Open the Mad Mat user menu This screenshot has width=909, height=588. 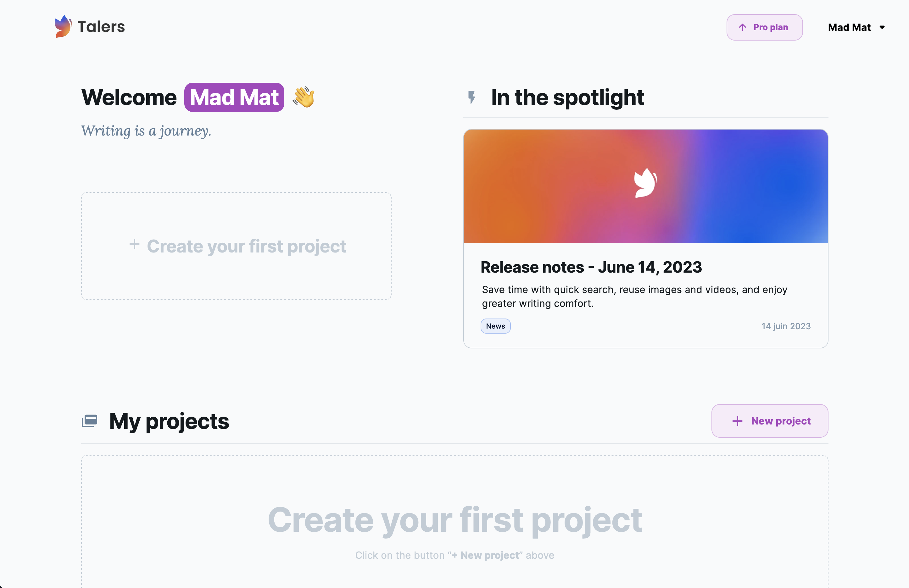856,27
